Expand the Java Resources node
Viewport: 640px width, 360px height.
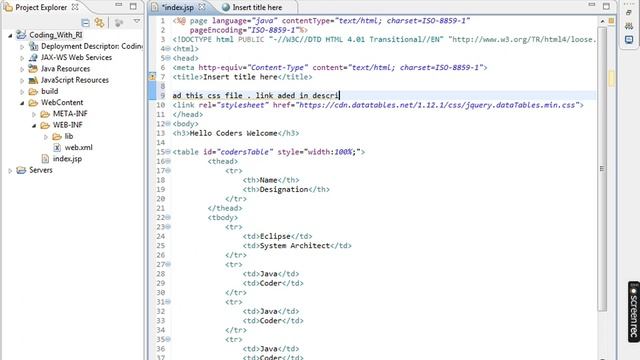tap(22, 69)
